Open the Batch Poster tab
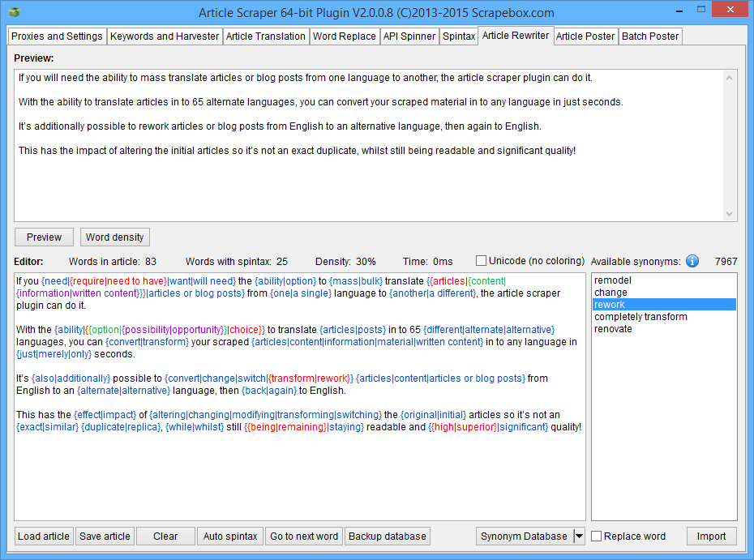Image resolution: width=754 pixels, height=560 pixels. (x=650, y=36)
